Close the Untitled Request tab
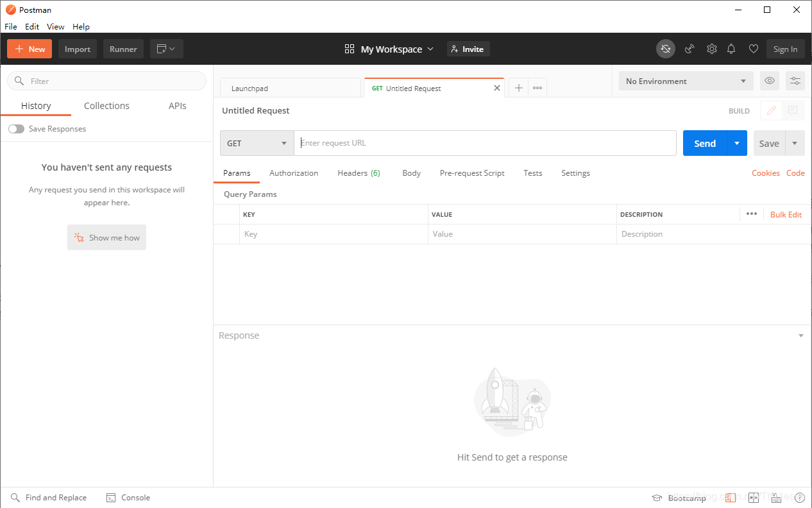 pos(496,88)
